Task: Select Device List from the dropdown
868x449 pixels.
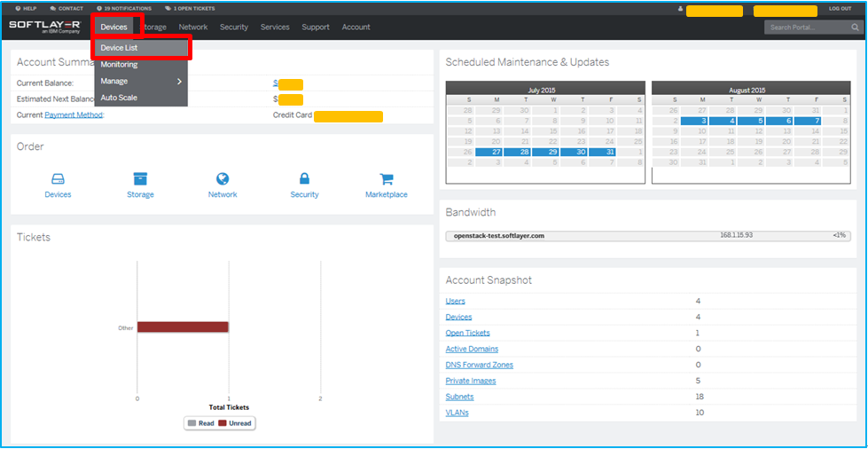Action: [141, 48]
